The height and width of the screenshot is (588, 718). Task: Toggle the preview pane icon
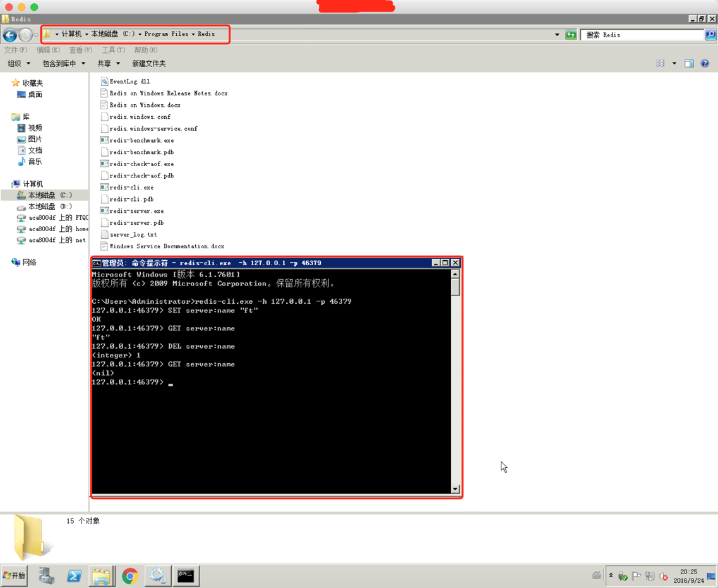point(689,63)
